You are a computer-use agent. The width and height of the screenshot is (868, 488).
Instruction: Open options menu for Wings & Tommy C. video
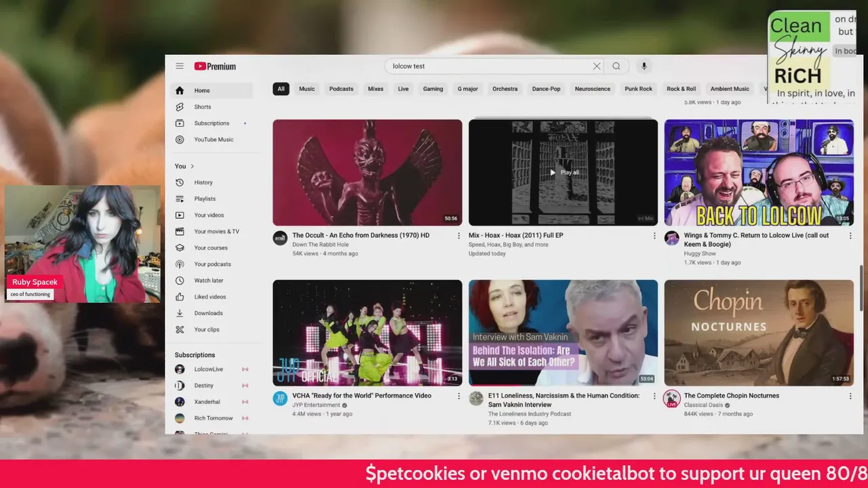pyautogui.click(x=850, y=236)
